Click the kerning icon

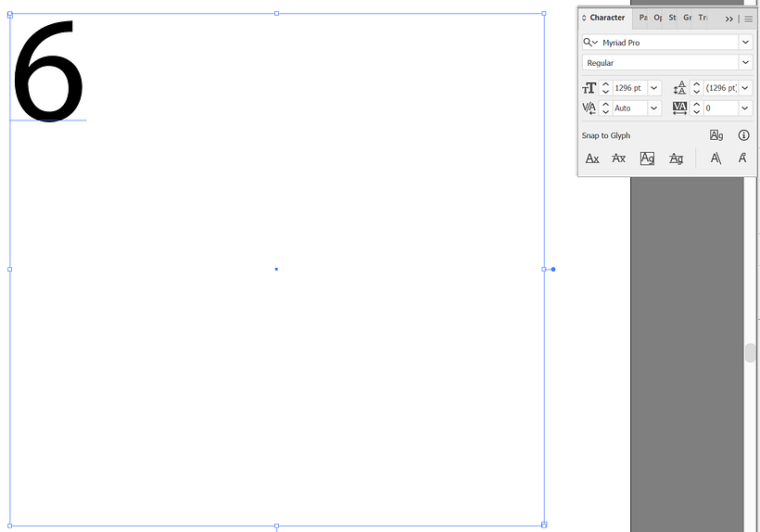pos(589,108)
